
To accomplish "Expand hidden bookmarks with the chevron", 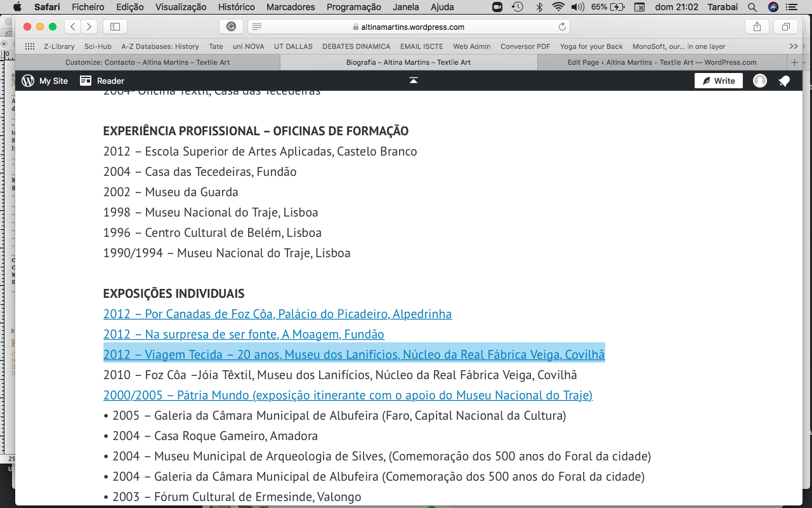I will (x=793, y=46).
